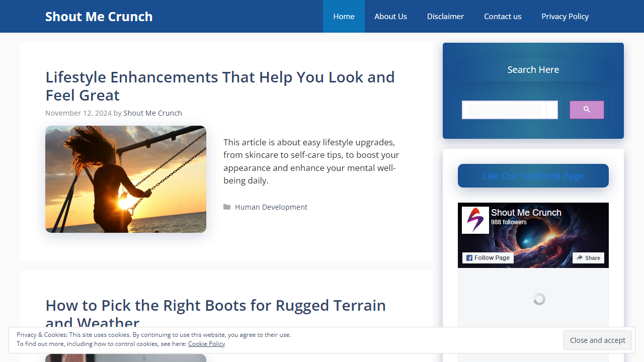
Task: Click the Facebook Follow Page button
Action: click(x=488, y=258)
